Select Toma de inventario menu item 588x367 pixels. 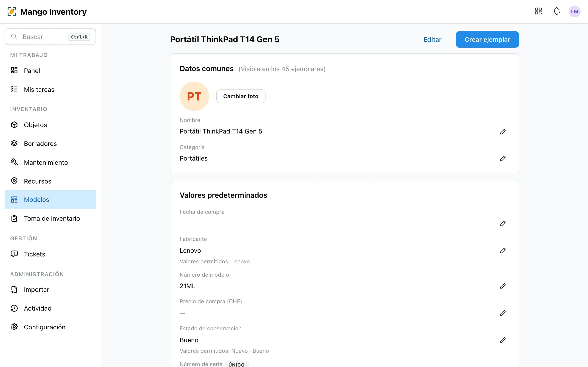coord(50,218)
